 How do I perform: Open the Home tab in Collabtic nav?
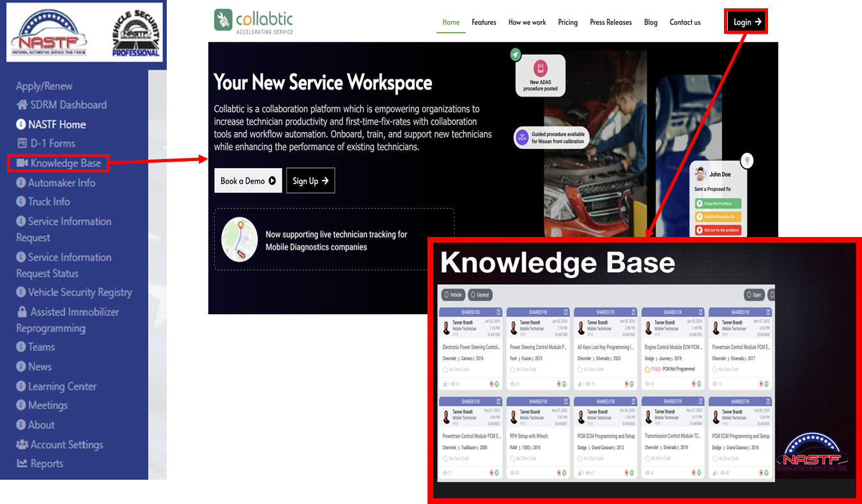451,22
